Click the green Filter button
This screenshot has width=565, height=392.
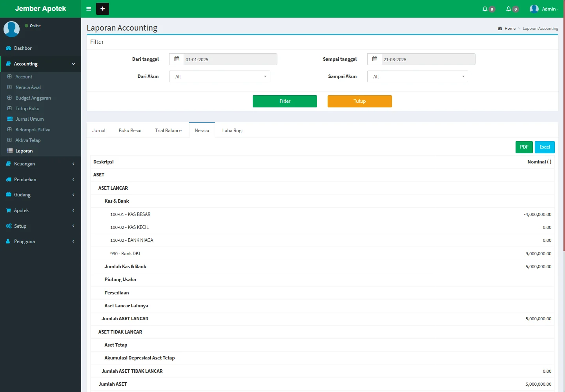[x=284, y=101]
